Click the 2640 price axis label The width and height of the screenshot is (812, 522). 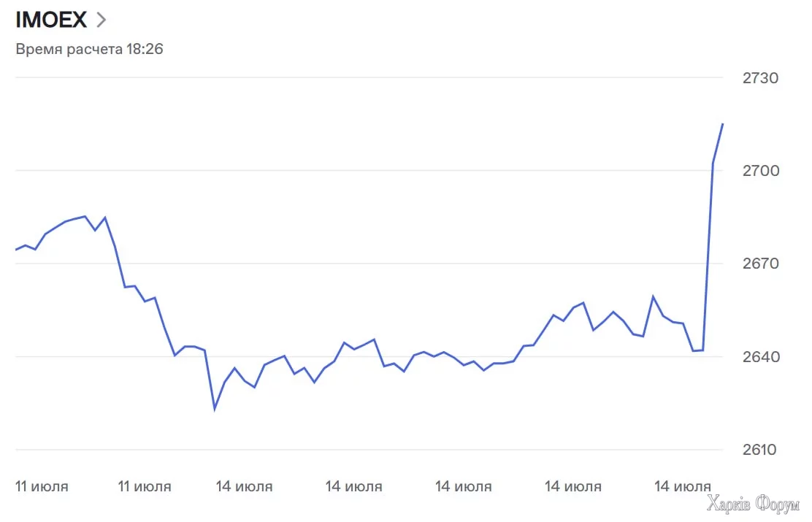(x=760, y=357)
